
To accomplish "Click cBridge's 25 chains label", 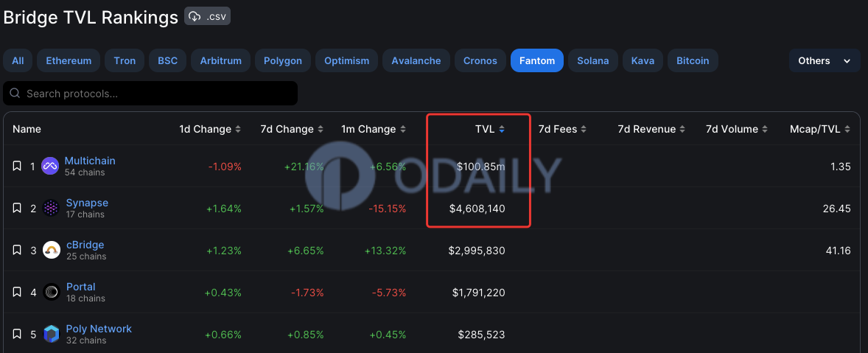I will tap(86, 256).
